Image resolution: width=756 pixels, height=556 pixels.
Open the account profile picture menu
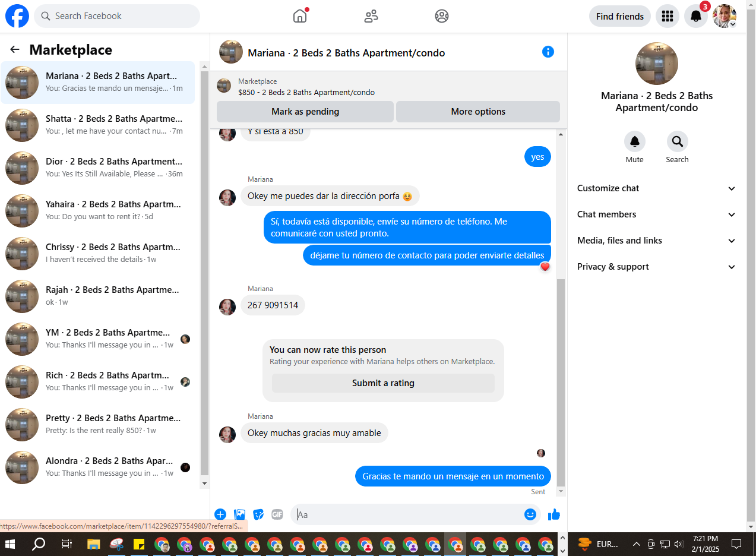pyautogui.click(x=725, y=16)
